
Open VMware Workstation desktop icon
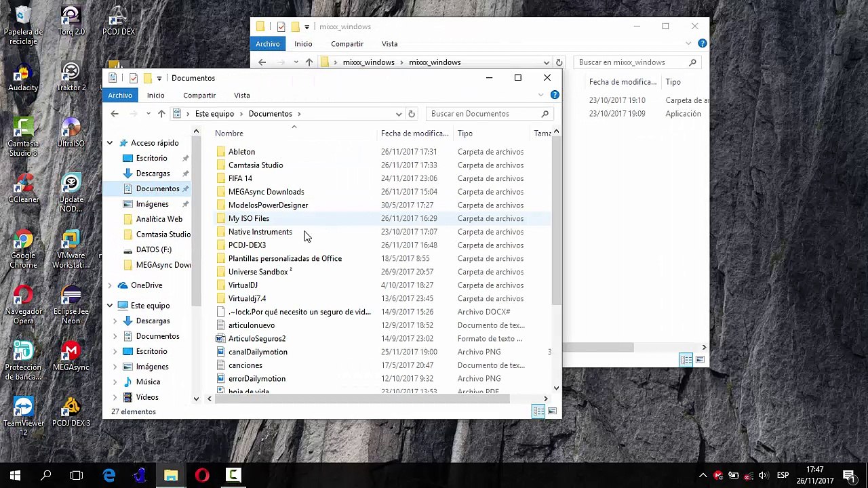pyautogui.click(x=71, y=249)
